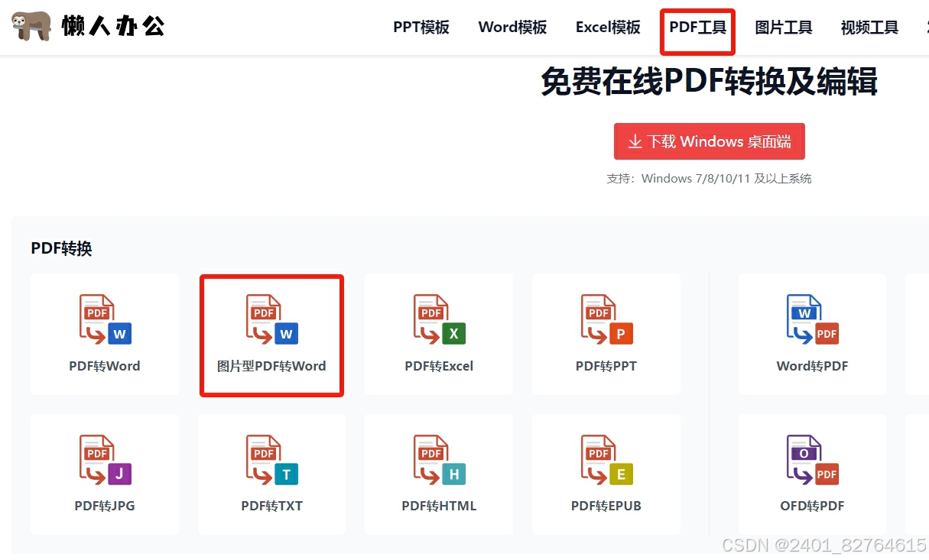Click the Word转PDF label
This screenshot has height=560, width=929.
(x=812, y=366)
